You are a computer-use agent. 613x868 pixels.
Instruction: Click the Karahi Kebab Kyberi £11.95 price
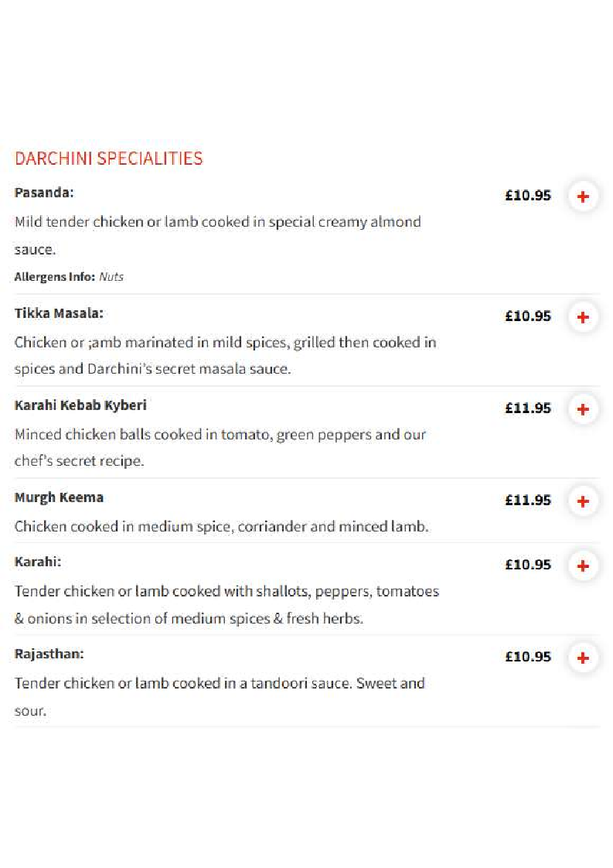(x=528, y=408)
